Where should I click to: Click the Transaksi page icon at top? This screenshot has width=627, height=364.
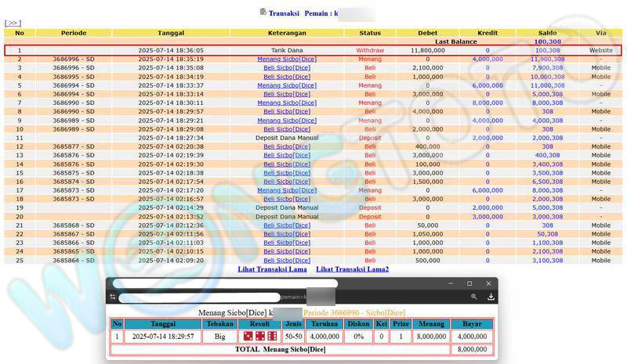pos(263,12)
